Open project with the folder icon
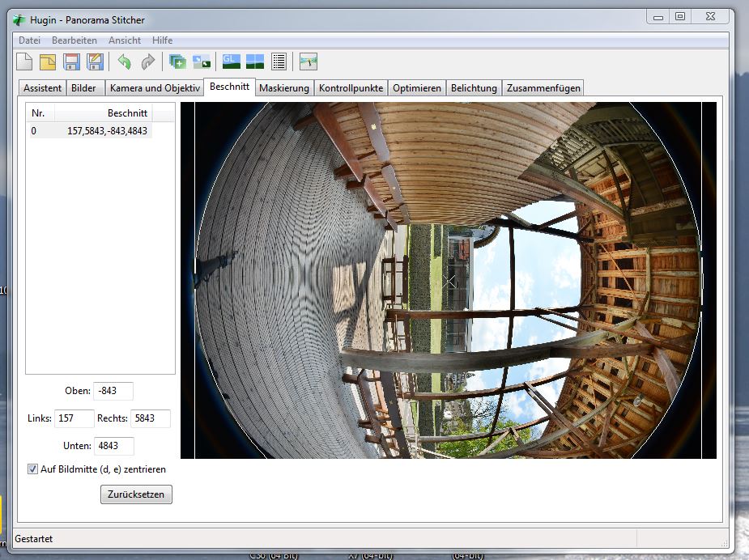The image size is (749, 560). tap(49, 62)
